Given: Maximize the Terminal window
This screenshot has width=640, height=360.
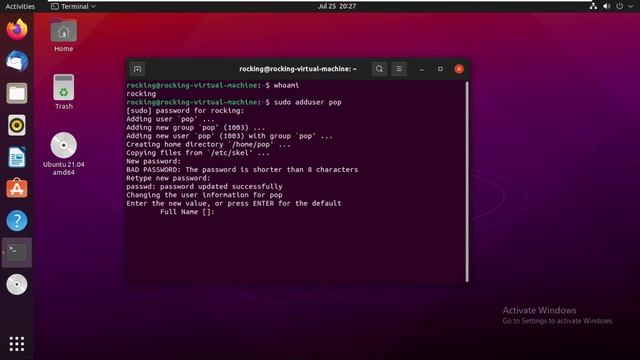Looking at the screenshot, I should (x=440, y=69).
